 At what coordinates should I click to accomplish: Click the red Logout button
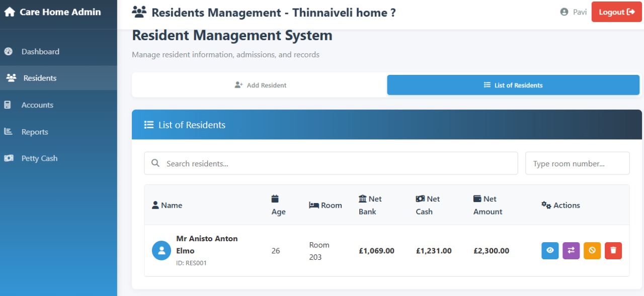point(617,12)
